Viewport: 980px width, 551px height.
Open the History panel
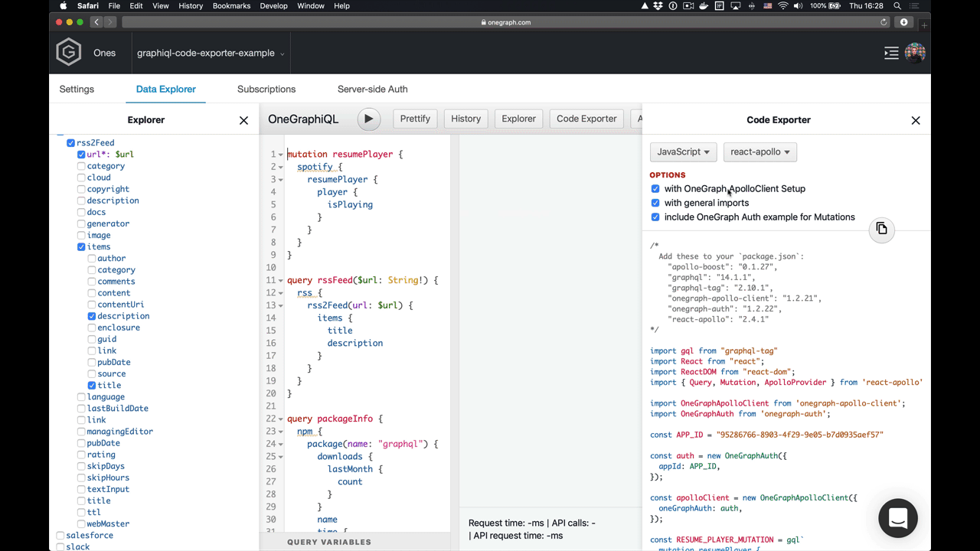(x=465, y=119)
